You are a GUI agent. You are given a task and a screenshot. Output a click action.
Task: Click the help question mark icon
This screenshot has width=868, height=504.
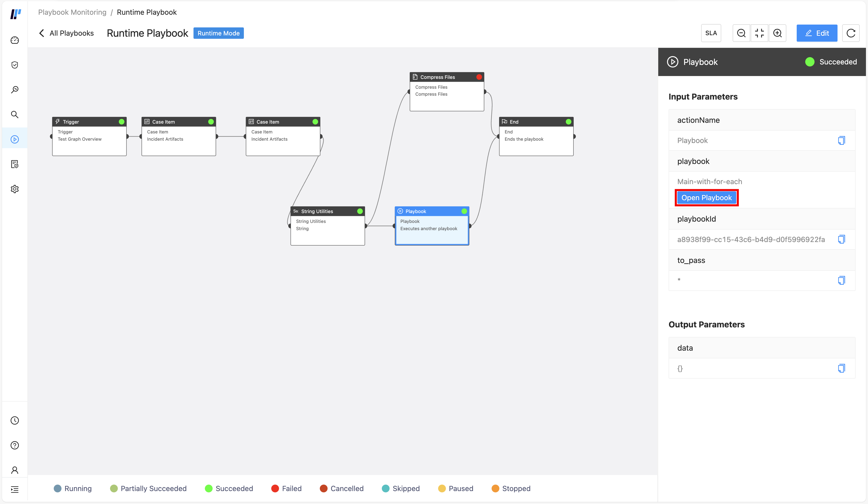click(14, 445)
